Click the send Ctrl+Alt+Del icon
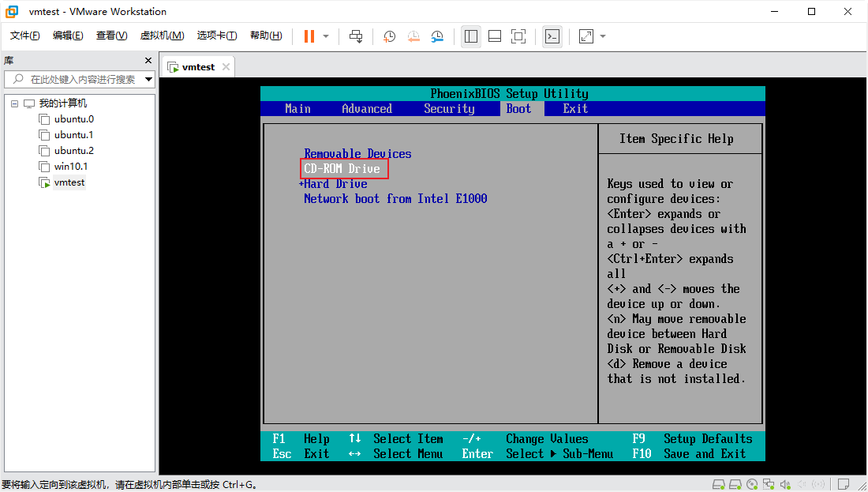 pyautogui.click(x=356, y=36)
